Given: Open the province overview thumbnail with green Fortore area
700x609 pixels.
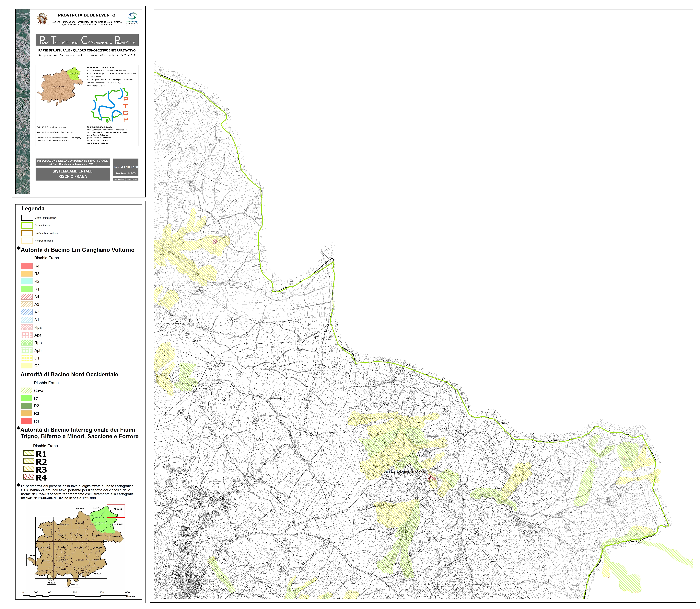Looking at the screenshot, I should [60, 86].
